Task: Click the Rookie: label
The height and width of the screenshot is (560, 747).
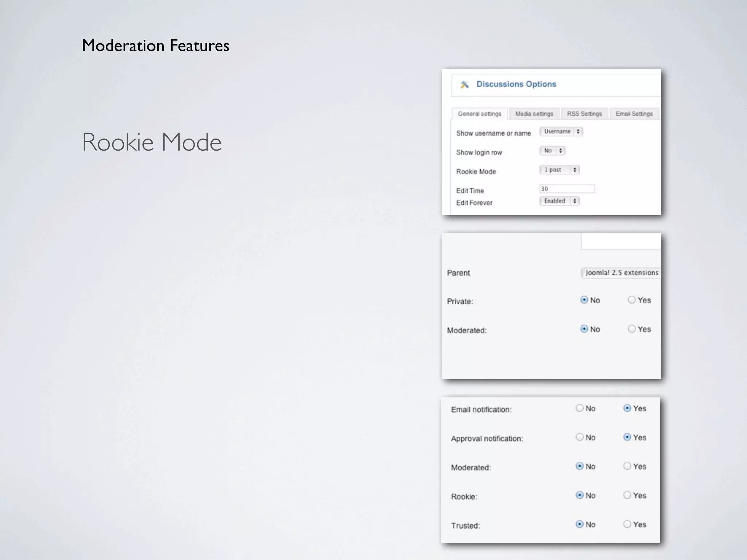Action: click(x=464, y=497)
